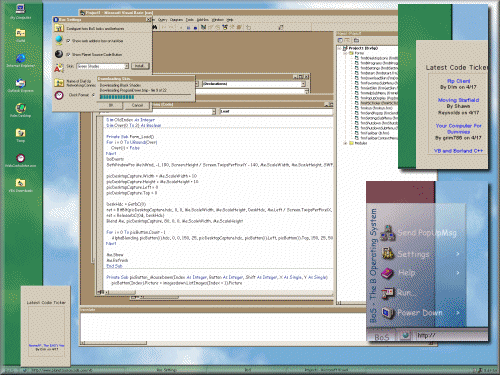Click Cancel in the BoS Settings dialog

pos(137,105)
